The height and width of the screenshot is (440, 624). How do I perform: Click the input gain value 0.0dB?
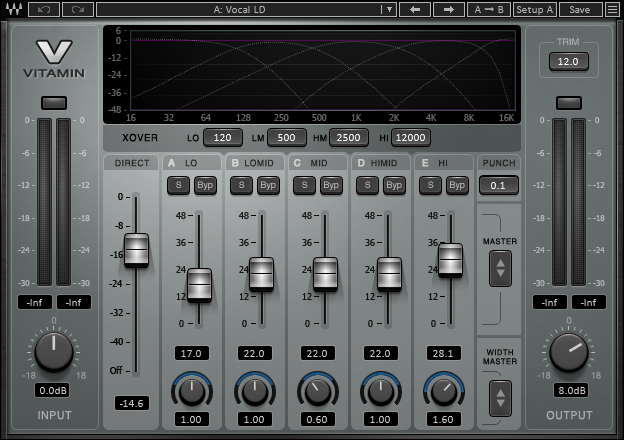point(53,391)
